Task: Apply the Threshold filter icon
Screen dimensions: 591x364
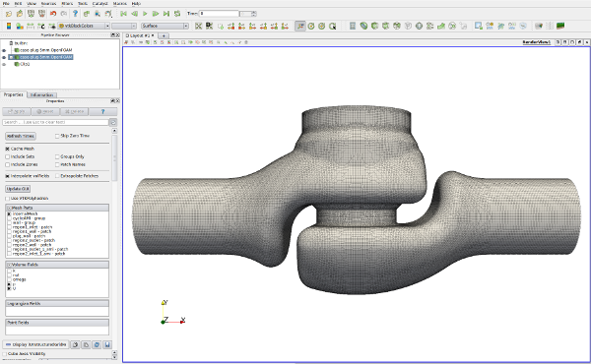Action: coord(397,26)
